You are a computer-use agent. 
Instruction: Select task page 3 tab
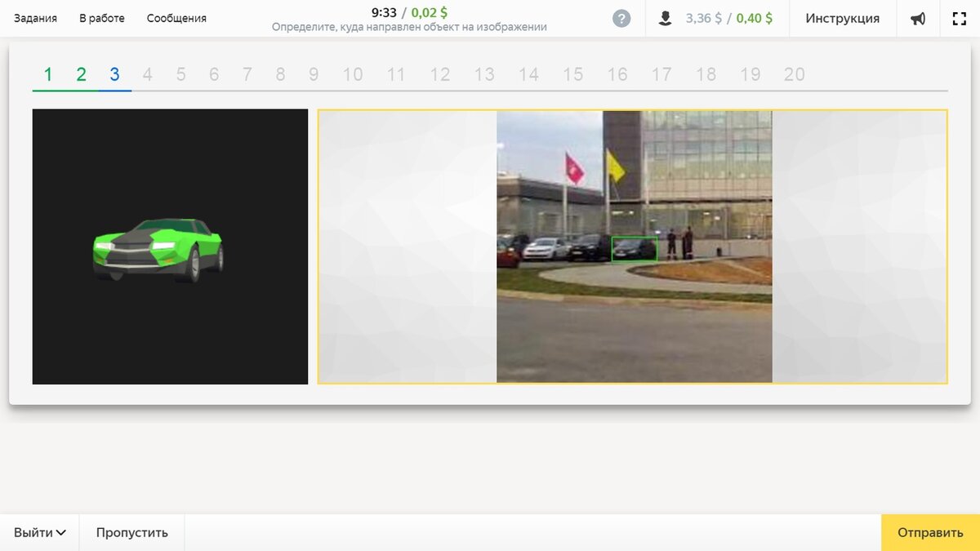click(114, 74)
